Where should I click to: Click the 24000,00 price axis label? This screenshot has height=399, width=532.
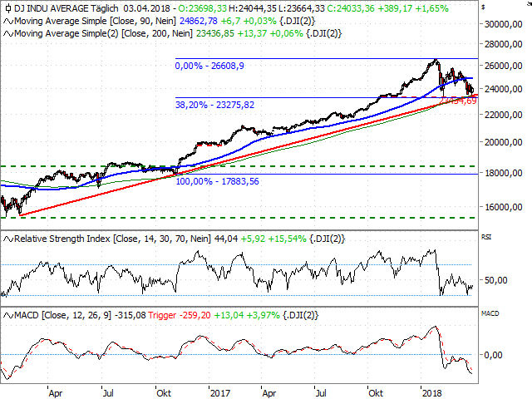(x=504, y=89)
